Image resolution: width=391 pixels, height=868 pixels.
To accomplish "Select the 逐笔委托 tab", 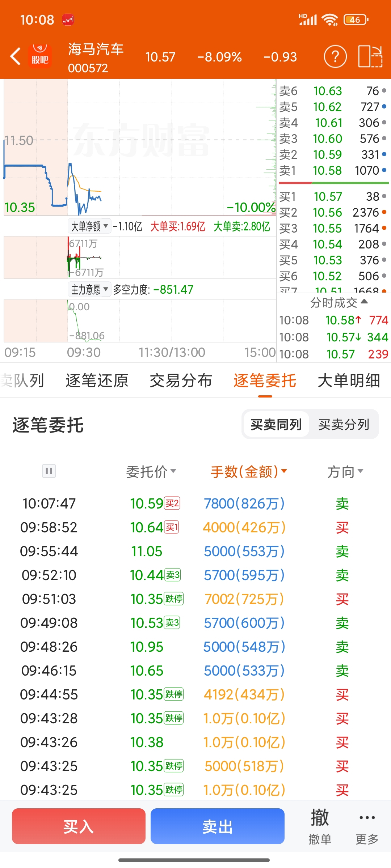I will (265, 380).
